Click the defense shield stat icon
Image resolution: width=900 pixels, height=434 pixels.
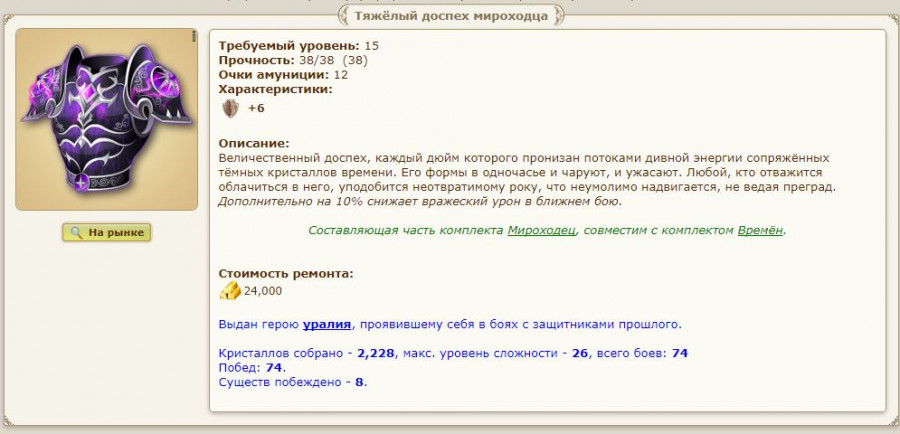(x=230, y=108)
